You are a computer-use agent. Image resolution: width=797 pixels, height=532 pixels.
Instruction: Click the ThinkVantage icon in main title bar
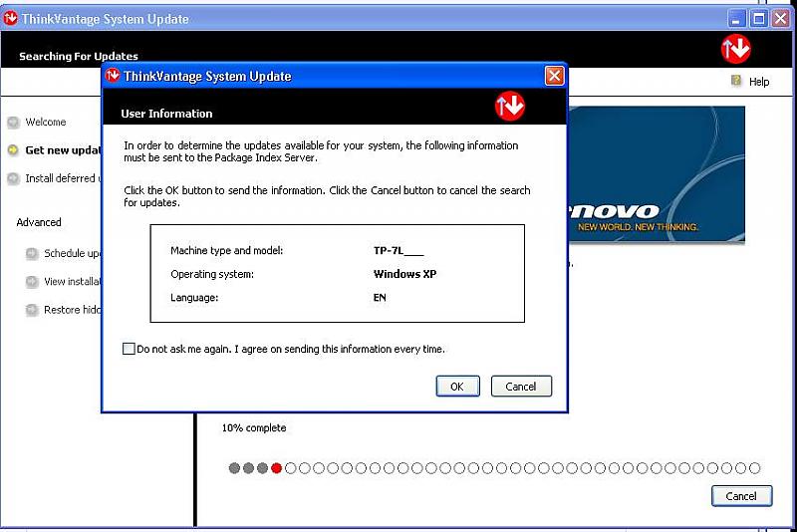point(11,18)
